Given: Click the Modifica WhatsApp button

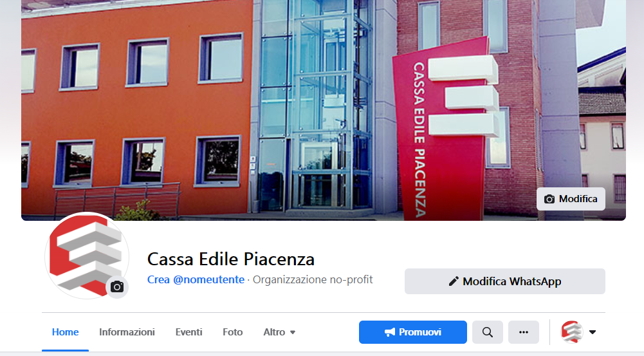Looking at the screenshot, I should point(505,281).
